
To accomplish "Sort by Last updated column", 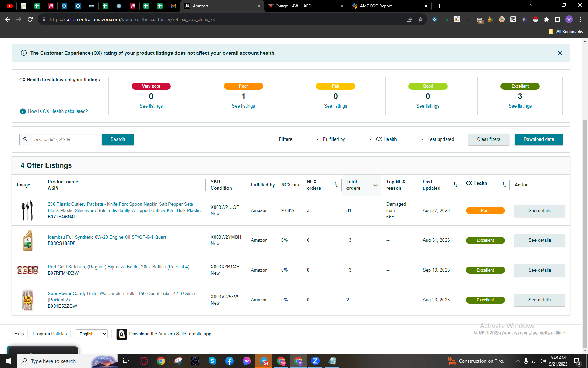I will (x=455, y=185).
